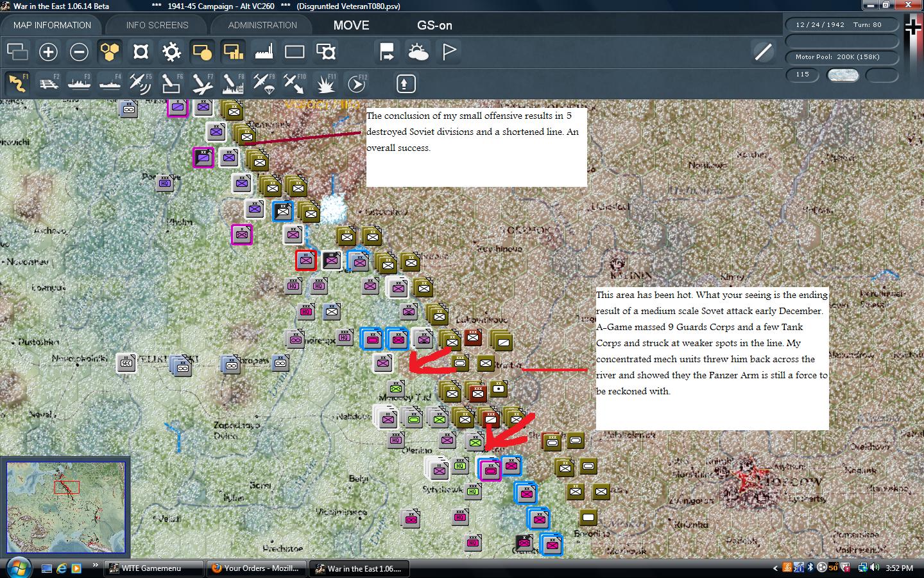The image size is (924, 578).
Task: Click the factory icon
Action: click(264, 51)
